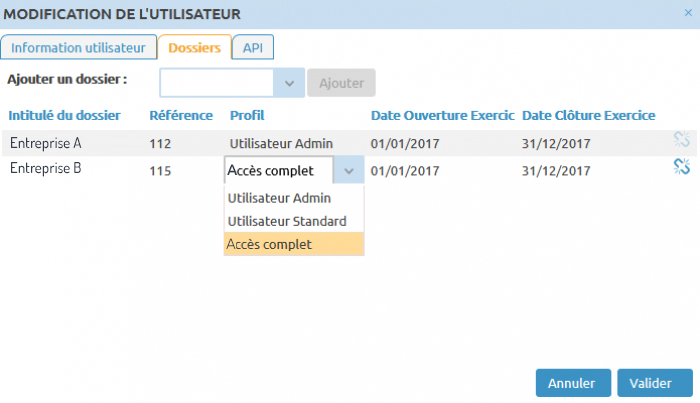Choose highlighted Accès complet list option

(294, 244)
